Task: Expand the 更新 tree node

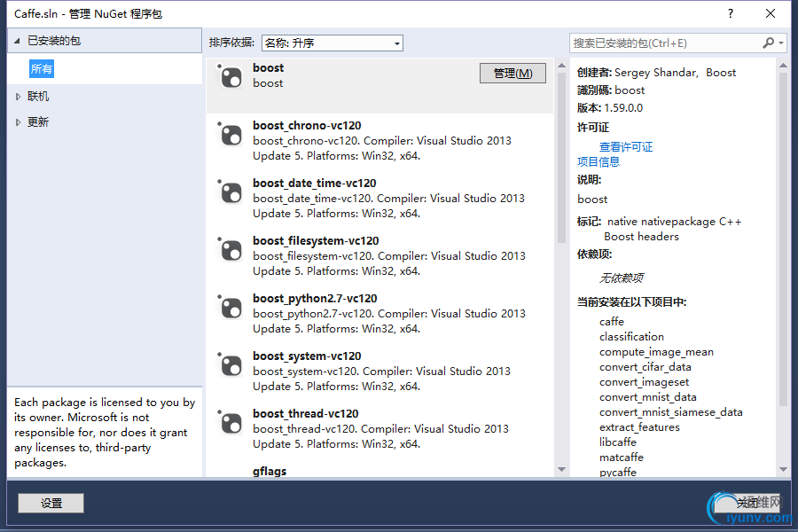Action: point(18,122)
